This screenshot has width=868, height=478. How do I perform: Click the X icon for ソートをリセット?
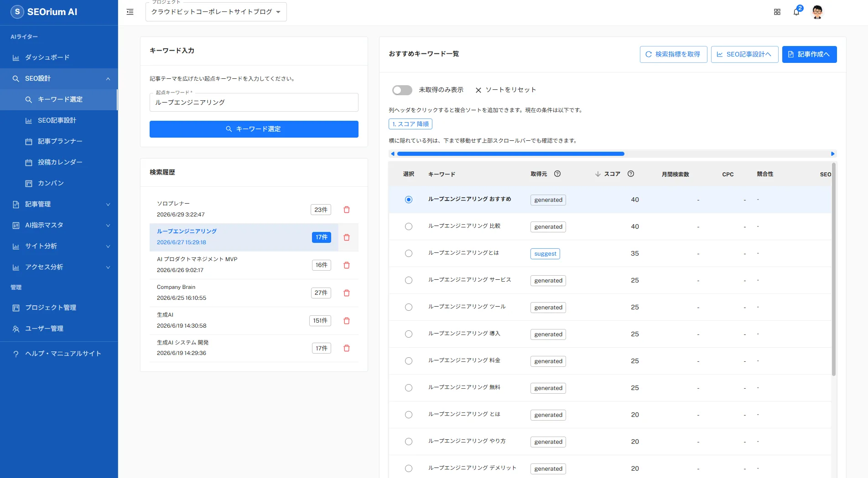(x=478, y=90)
